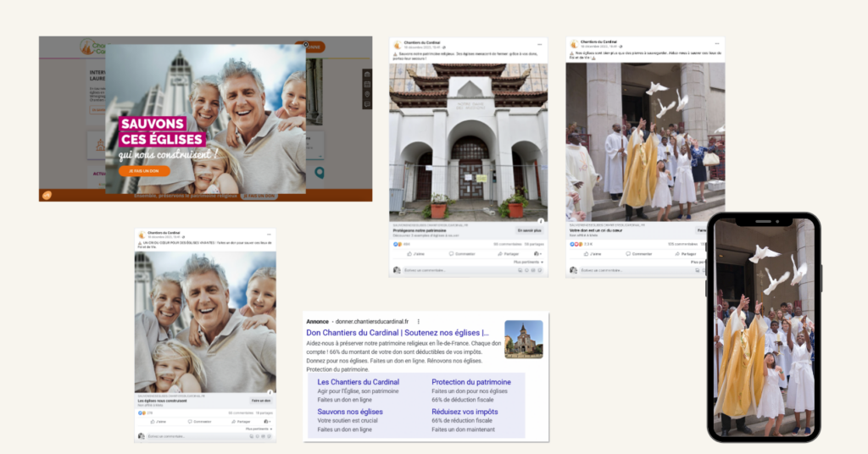Click 'En savoir plus' on pagoda church post
868x454 pixels.
pos(529,230)
